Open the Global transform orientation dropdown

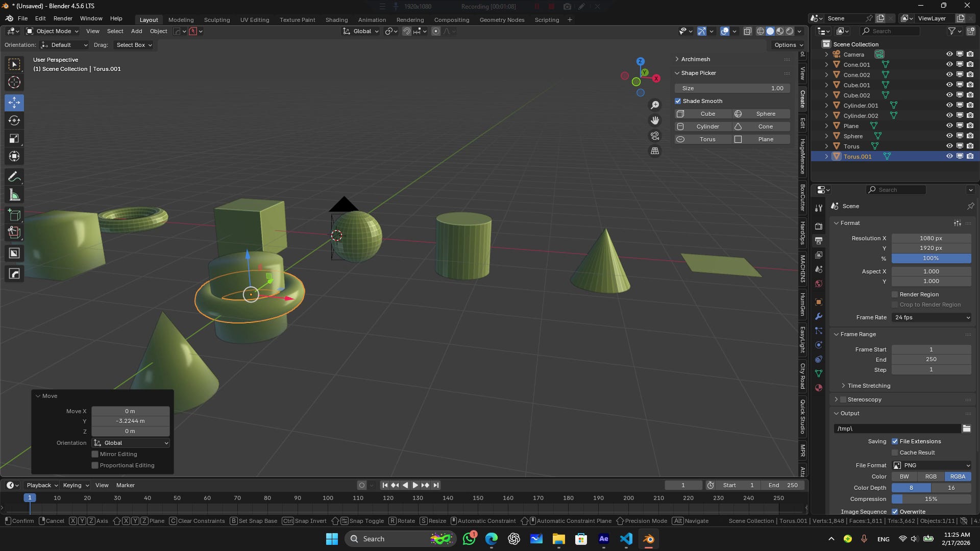point(361,31)
